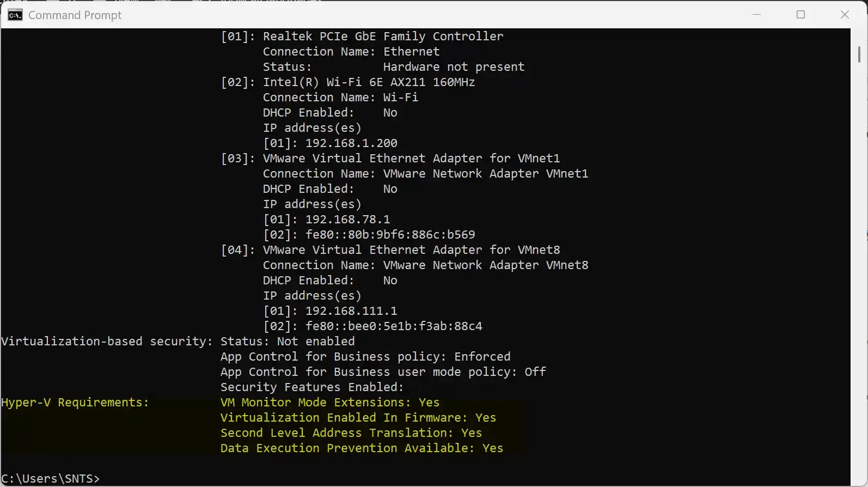Click the C:\Users\SNTS> prompt line
Image resolution: width=868 pixels, height=487 pixels.
[x=51, y=478]
